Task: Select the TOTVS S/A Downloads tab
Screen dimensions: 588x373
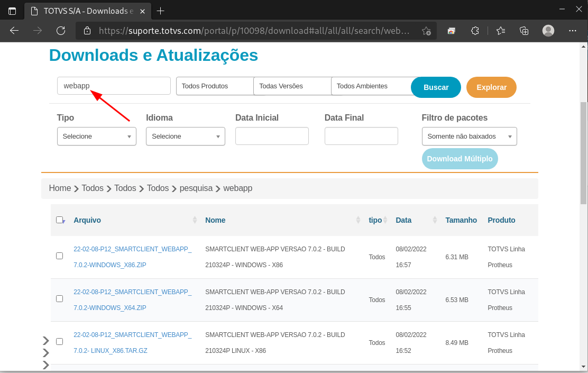Action: (87, 11)
